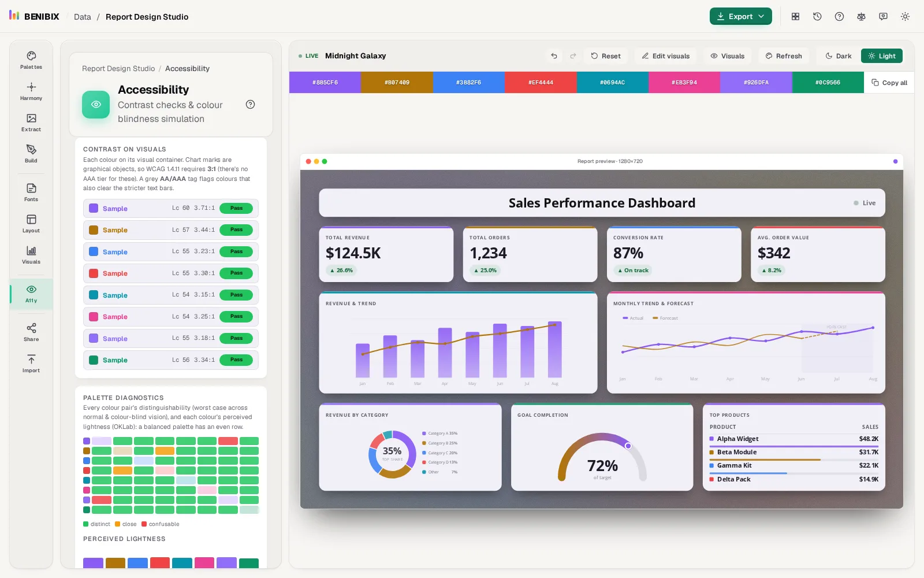Click Edit visuals button
This screenshot has width=924, height=578.
(x=666, y=56)
